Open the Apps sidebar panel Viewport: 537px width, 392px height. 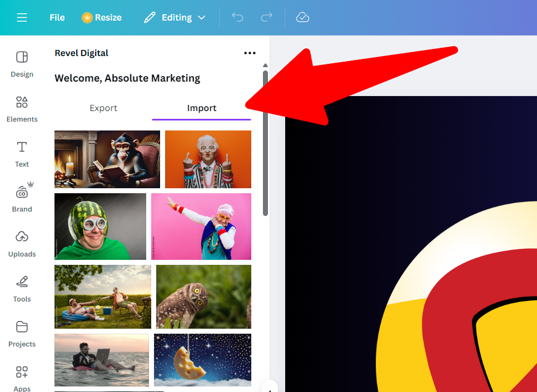click(22, 379)
